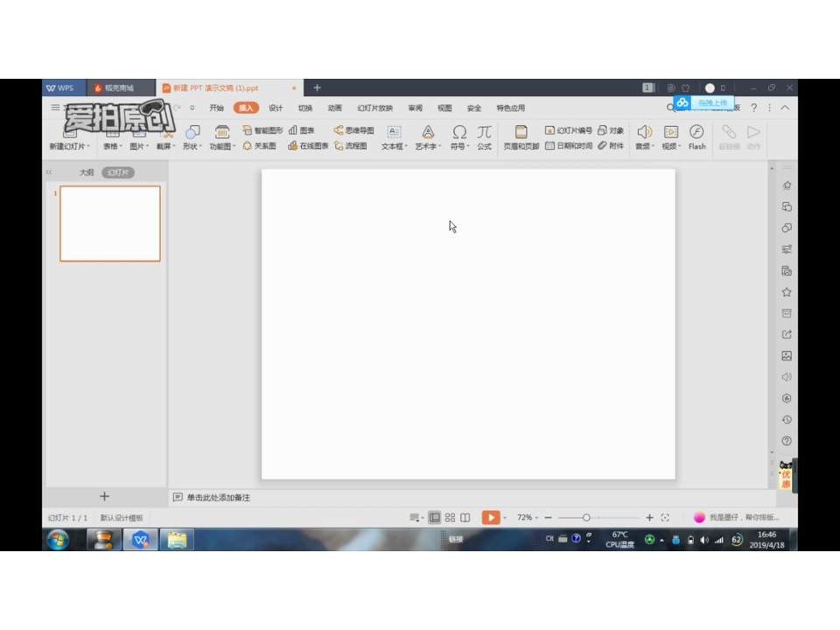Open file explorer from taskbar
This screenshot has height=630, width=840.
tap(177, 540)
